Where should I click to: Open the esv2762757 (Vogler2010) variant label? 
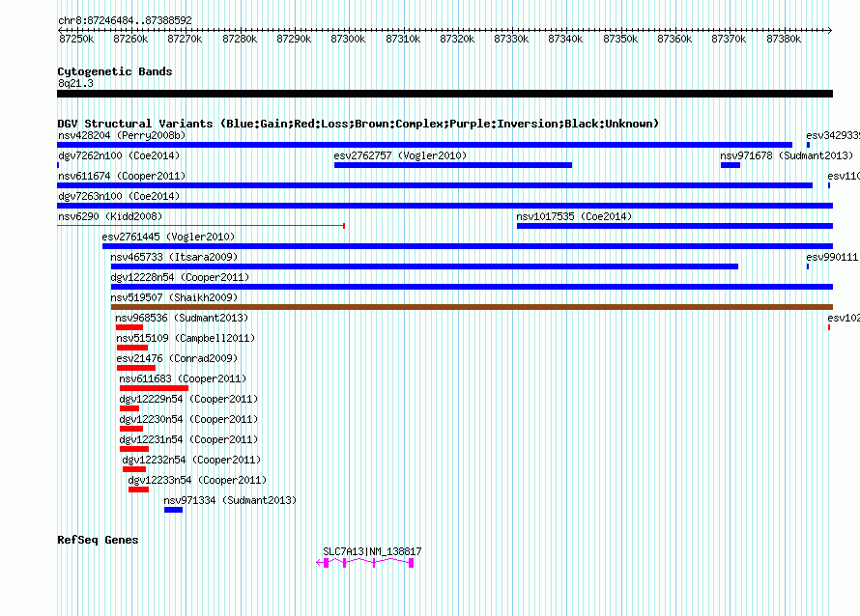[x=400, y=155]
